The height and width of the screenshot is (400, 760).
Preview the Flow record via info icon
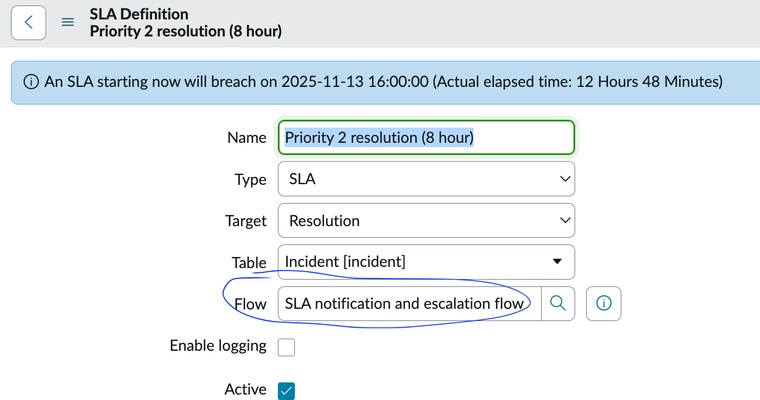click(x=604, y=303)
